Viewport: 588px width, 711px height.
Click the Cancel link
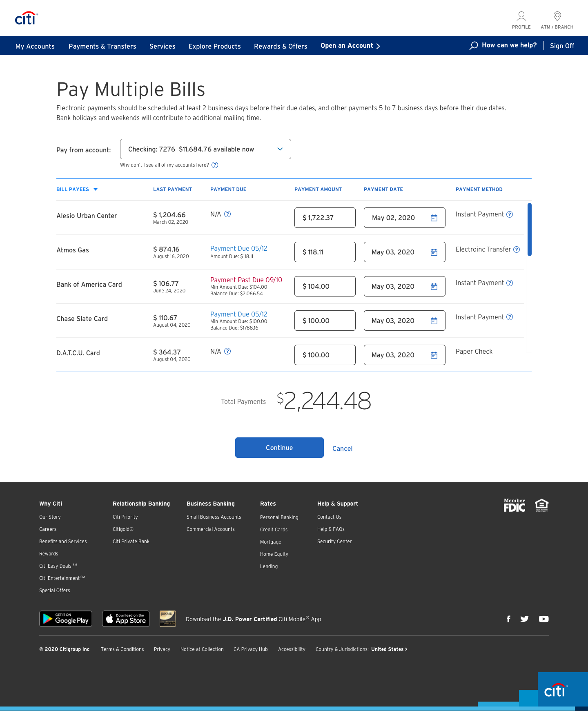[x=342, y=448]
